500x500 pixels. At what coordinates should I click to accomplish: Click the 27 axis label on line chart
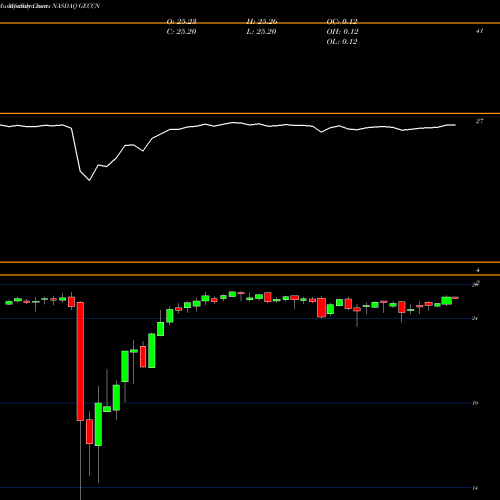pos(479,121)
